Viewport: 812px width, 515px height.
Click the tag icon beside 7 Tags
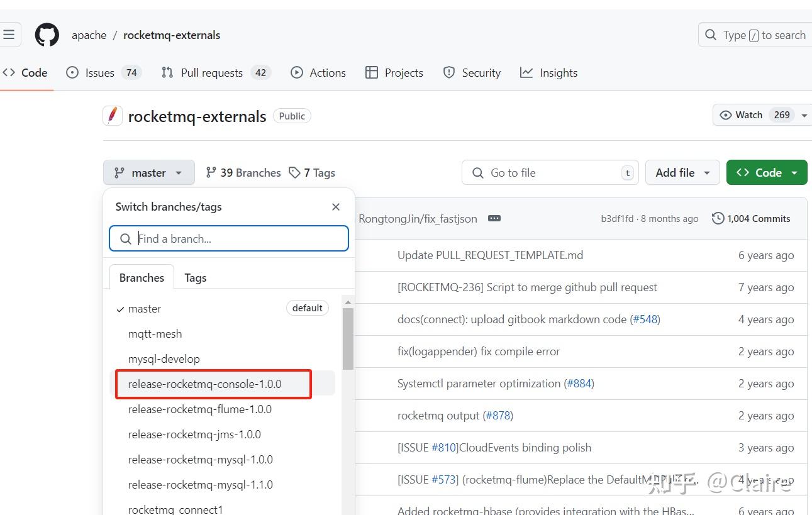coord(294,172)
